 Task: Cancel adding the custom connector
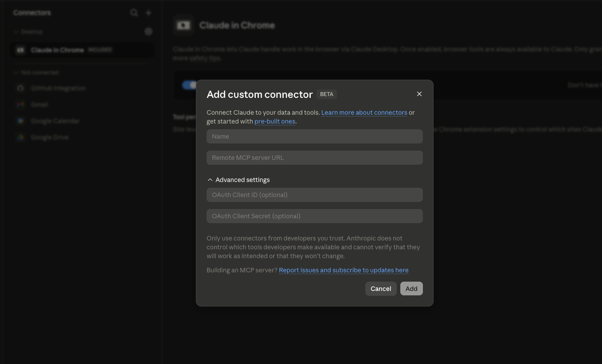[381, 289]
